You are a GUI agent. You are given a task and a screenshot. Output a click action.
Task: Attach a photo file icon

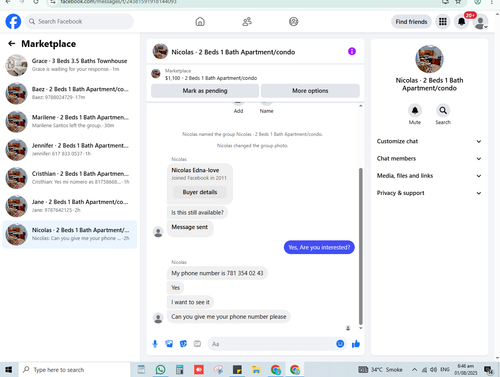(169, 344)
